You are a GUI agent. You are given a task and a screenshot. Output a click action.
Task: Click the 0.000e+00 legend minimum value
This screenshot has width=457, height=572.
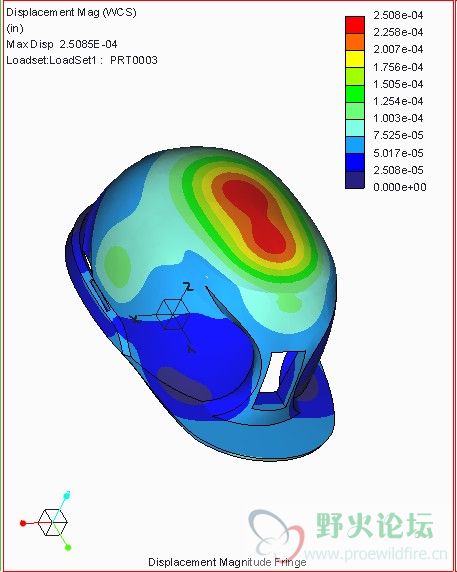pyautogui.click(x=400, y=187)
